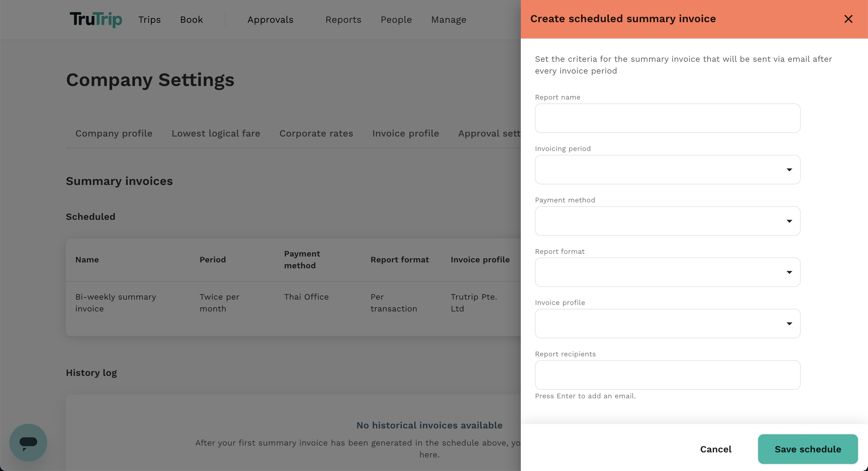The image size is (868, 471).
Task: Click the TruTrip logo
Action: pyautogui.click(x=96, y=20)
